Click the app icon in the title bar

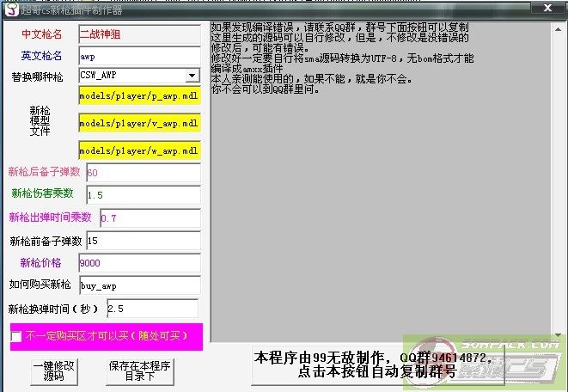click(x=9, y=8)
